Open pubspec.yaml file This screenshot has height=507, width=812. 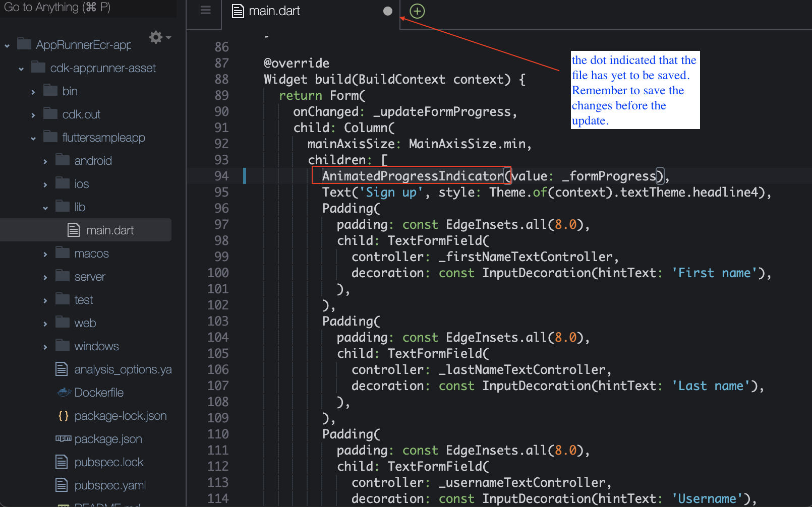pos(110,485)
